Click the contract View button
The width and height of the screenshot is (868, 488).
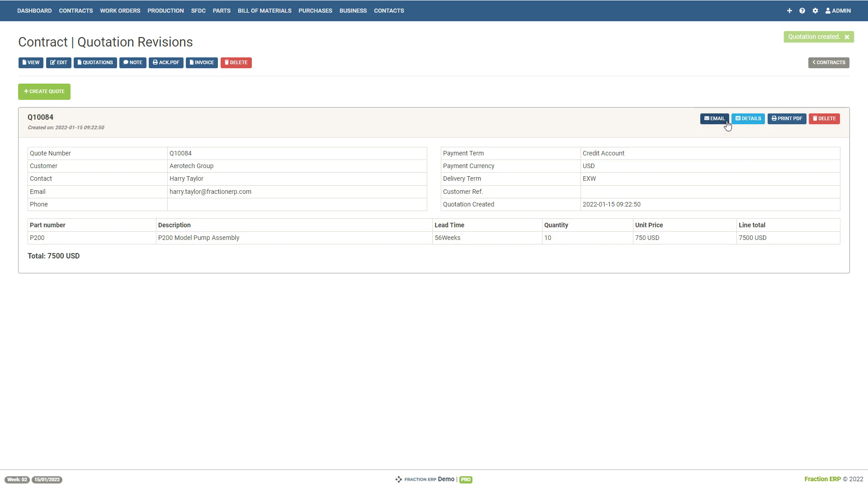coord(31,62)
